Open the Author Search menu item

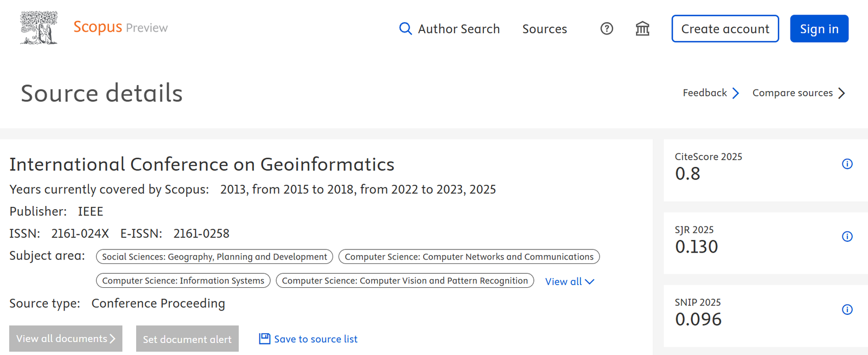click(x=449, y=29)
